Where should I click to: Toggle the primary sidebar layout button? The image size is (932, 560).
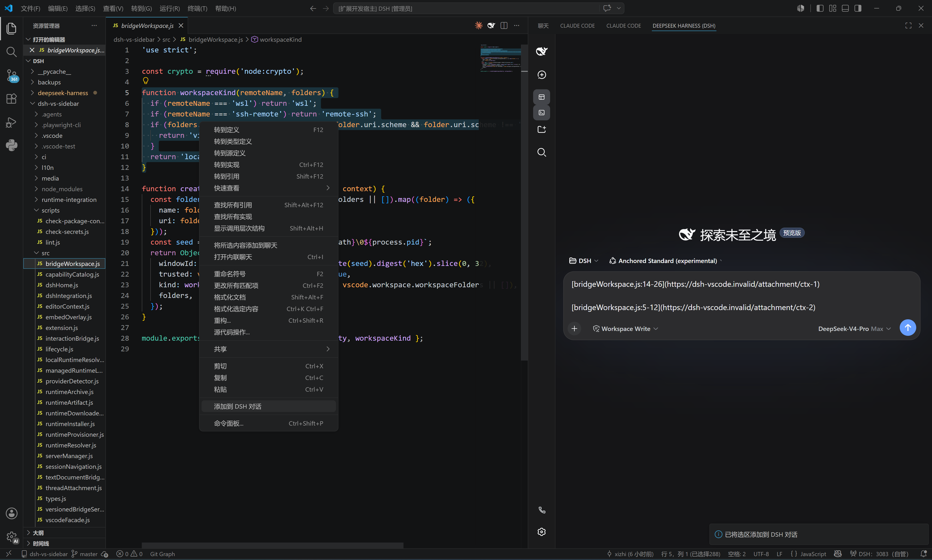point(820,8)
